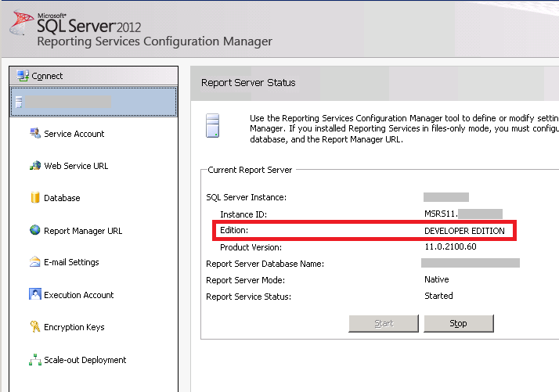Screen dimensions: 559x392
Task: Click the redacted database name value
Action: [471, 263]
